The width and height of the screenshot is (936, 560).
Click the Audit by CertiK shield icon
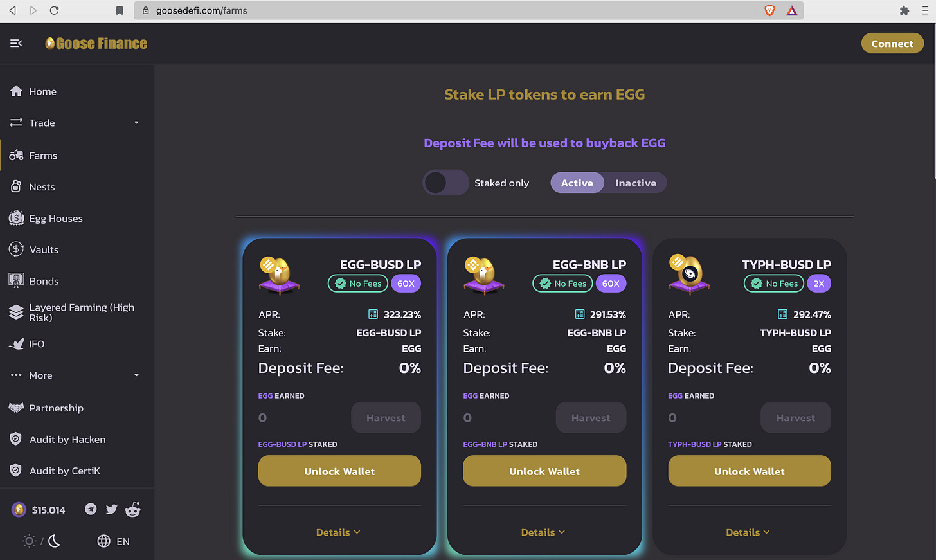(x=16, y=471)
